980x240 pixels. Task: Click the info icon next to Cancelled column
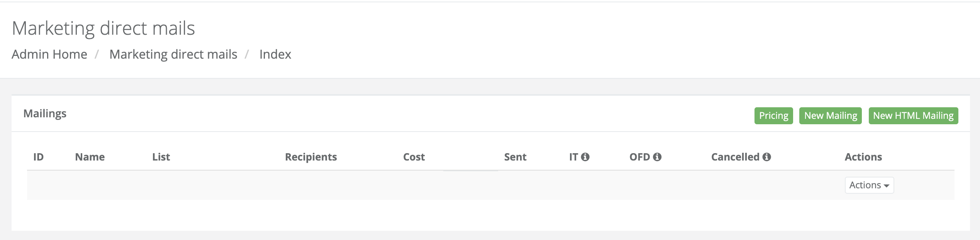pyautogui.click(x=768, y=157)
